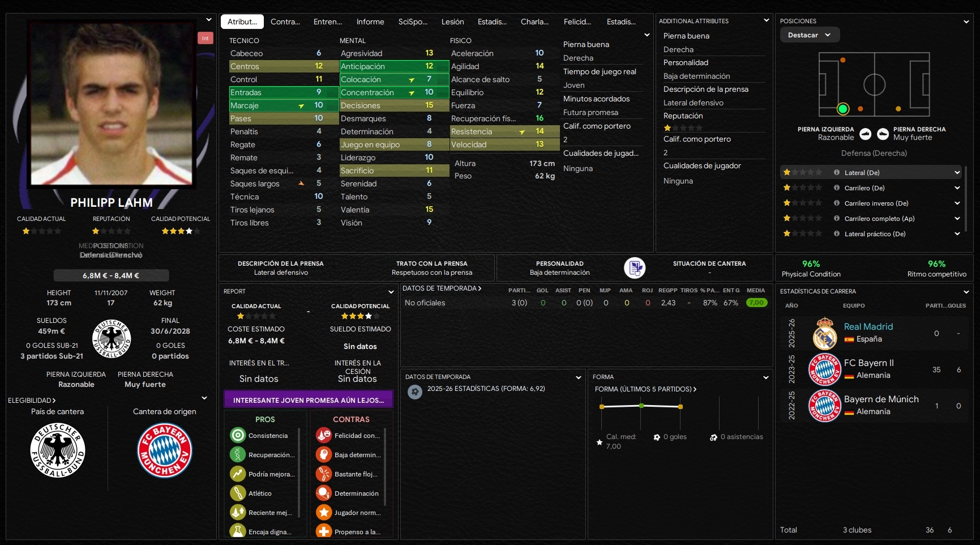980x545 pixels.
Task: Expand the Carrilero (De) role row
Action: [957, 188]
